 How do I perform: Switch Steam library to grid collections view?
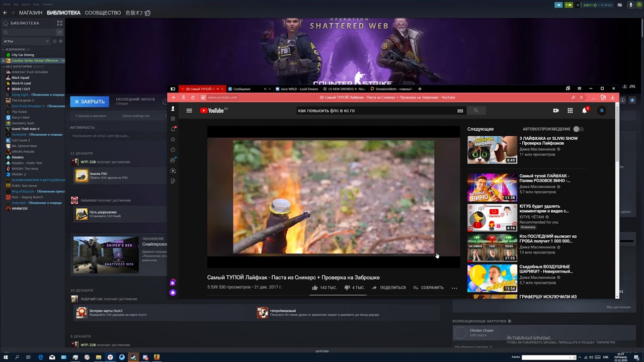point(59,23)
